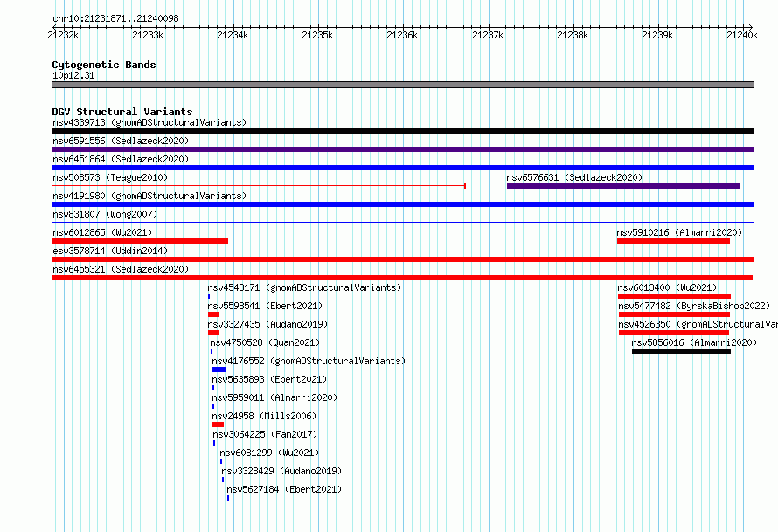Screen dimensions: 778x532
Task: Click the black nsv5856016 variant bar
Action: 681,351
